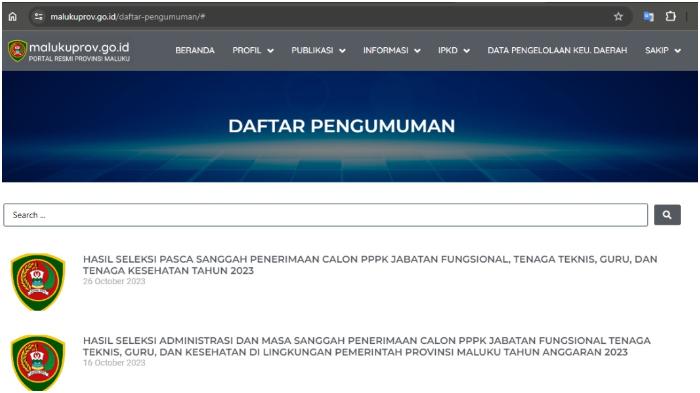This screenshot has height=393, width=700.
Task: Open HASIL SELEKSI PASCA SANGGAH announcement
Action: [x=370, y=265]
